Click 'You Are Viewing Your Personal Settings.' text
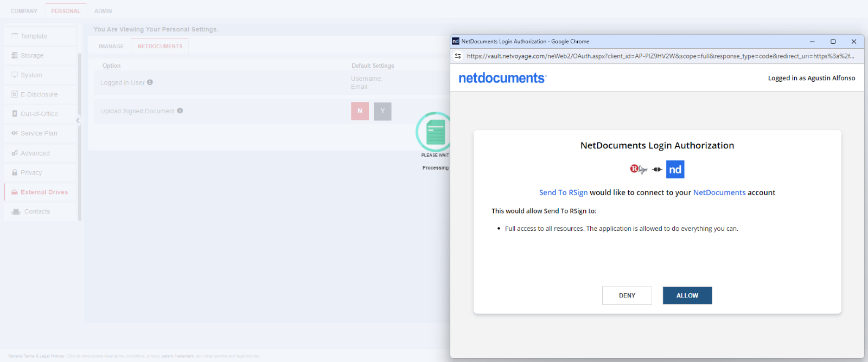868x362 pixels. pos(156,29)
